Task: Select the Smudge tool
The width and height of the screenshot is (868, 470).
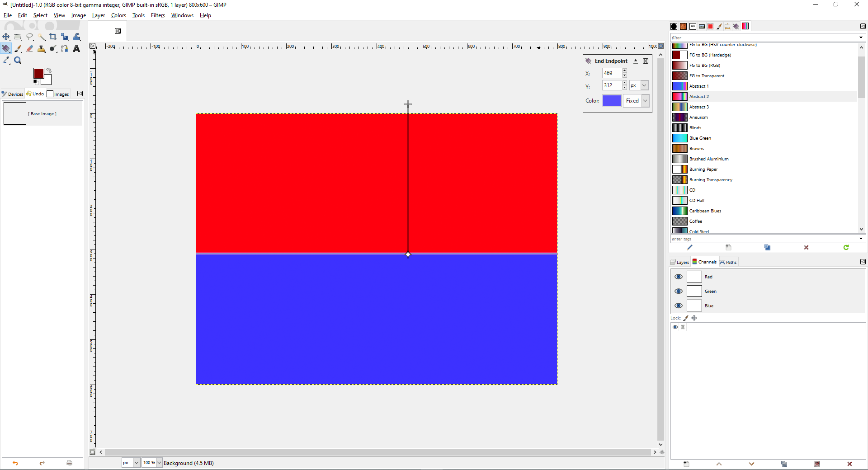Action: tap(53, 48)
